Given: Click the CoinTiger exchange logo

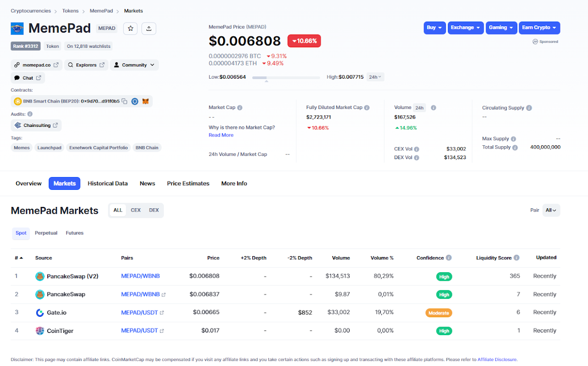Looking at the screenshot, I should (40, 331).
